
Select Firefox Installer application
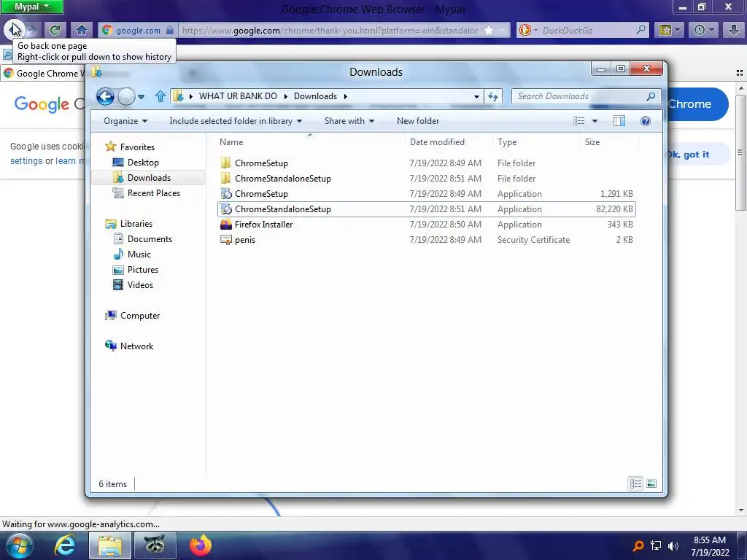point(426,225)
